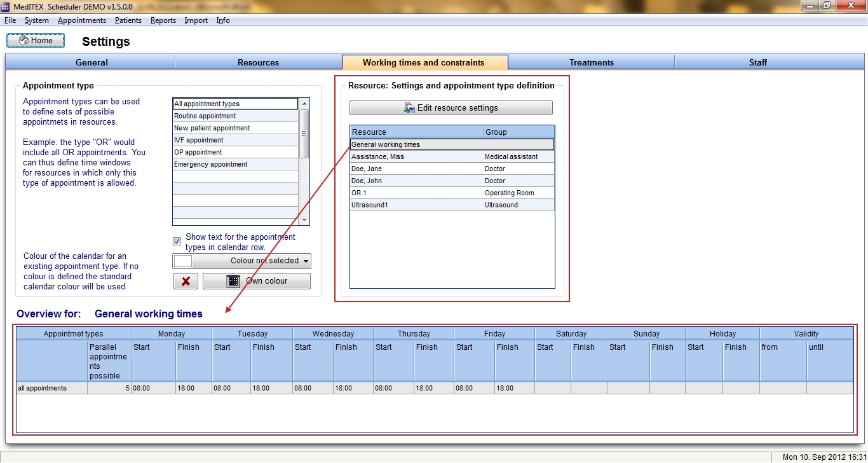Click the Monday column header
The image size is (868, 463).
click(172, 333)
